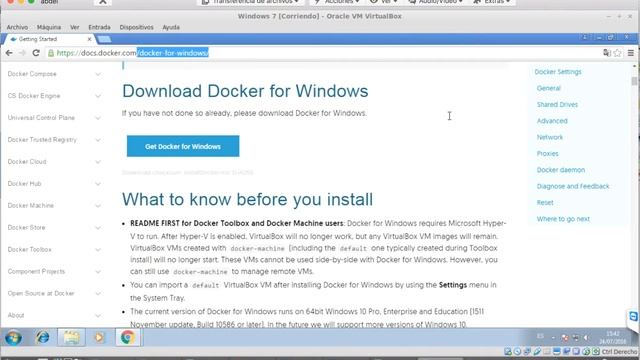
Task: Open Chrome's hamburger menu
Action: pos(631,53)
